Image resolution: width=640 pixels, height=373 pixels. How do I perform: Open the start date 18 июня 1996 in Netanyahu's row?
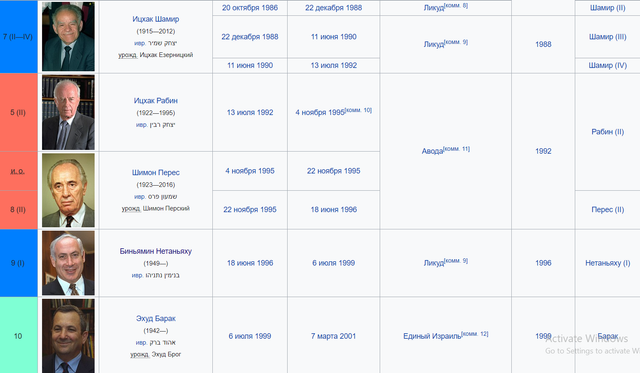click(250, 263)
